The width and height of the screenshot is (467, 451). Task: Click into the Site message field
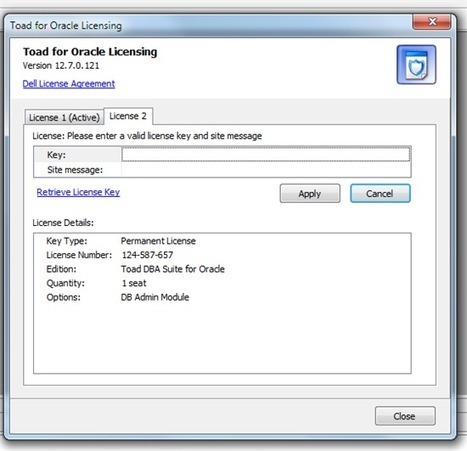[x=266, y=170]
